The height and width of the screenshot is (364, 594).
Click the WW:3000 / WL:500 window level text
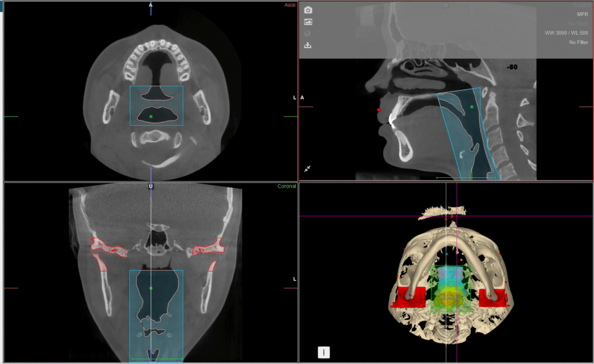(x=566, y=33)
